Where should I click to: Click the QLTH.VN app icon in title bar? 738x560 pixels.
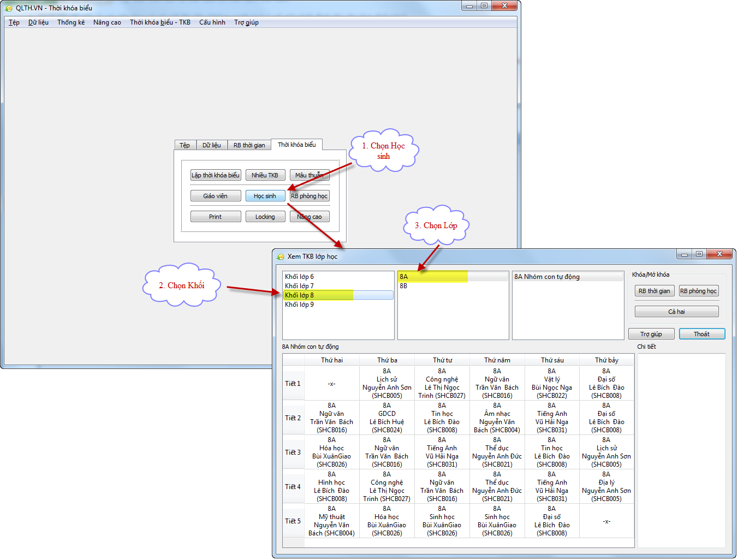(9, 8)
